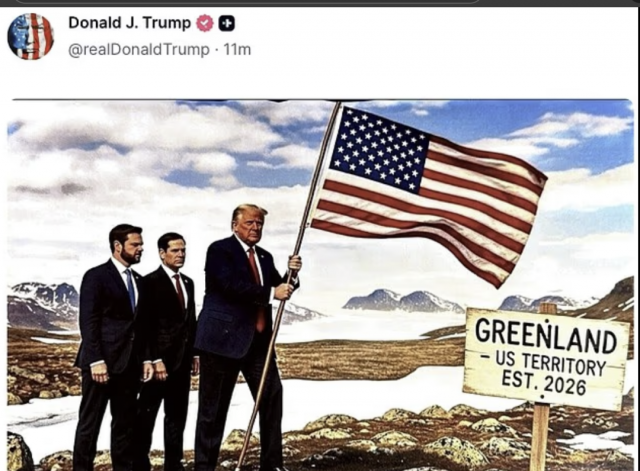Click the black plus badge beside the name
This screenshot has height=471, width=640.
pos(227,23)
